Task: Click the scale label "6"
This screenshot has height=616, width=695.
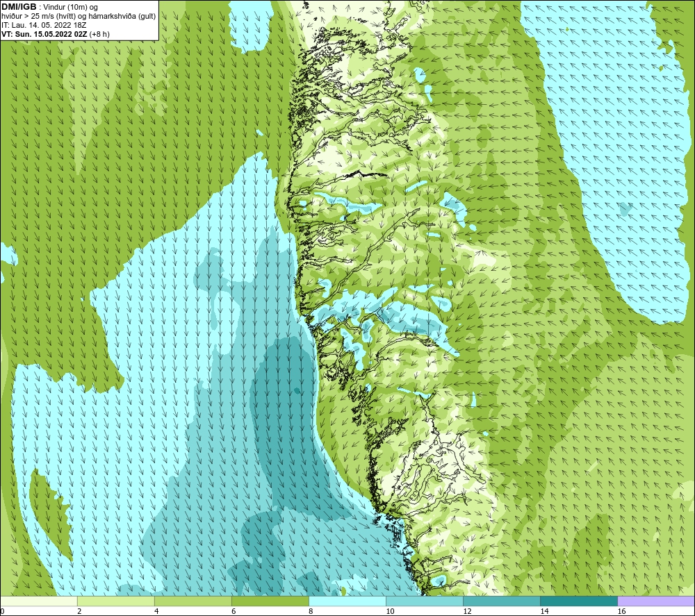Action: coord(234,611)
